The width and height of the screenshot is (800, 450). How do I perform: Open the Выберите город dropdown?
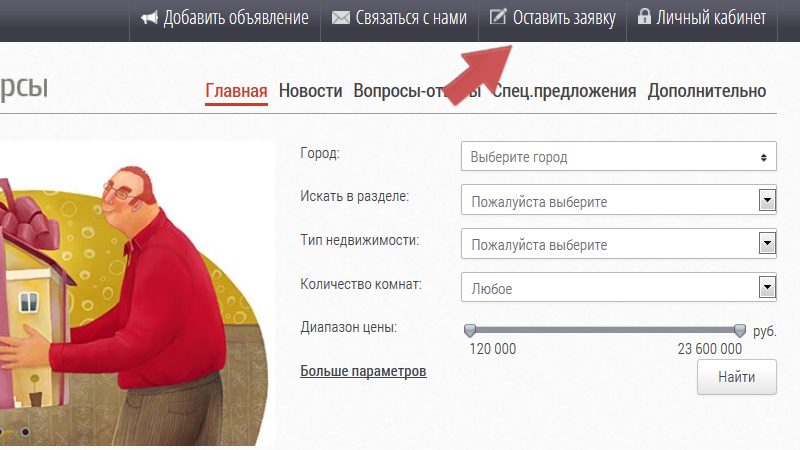(619, 156)
